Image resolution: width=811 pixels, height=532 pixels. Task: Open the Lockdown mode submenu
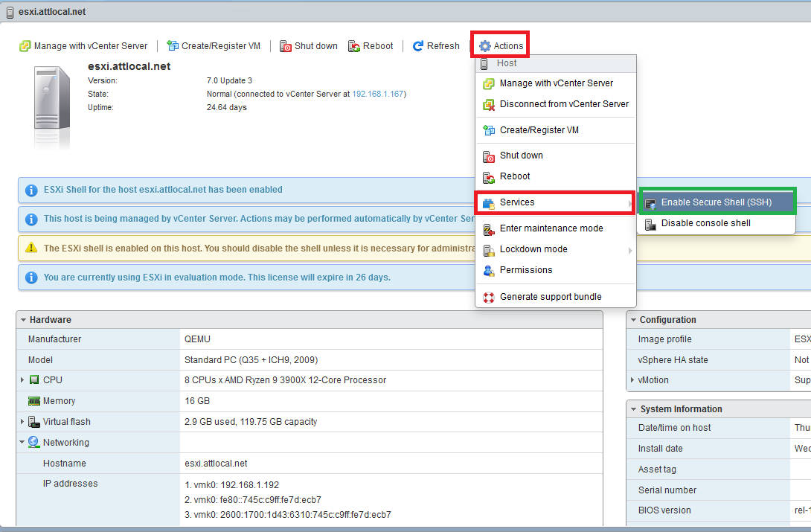555,249
